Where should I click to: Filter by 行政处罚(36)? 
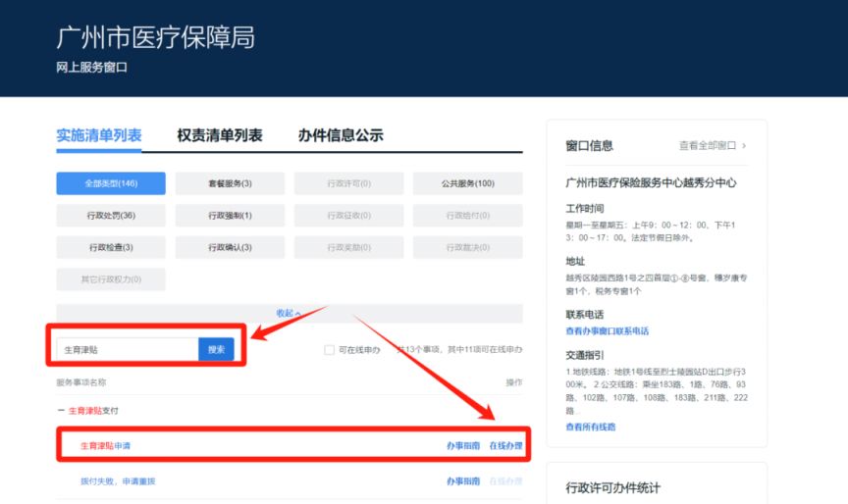[111, 216]
